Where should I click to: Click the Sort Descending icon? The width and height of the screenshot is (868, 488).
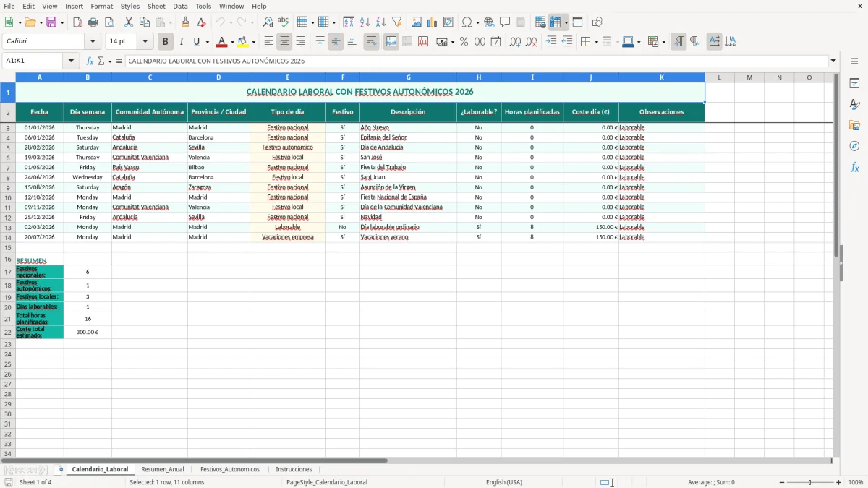381,22
